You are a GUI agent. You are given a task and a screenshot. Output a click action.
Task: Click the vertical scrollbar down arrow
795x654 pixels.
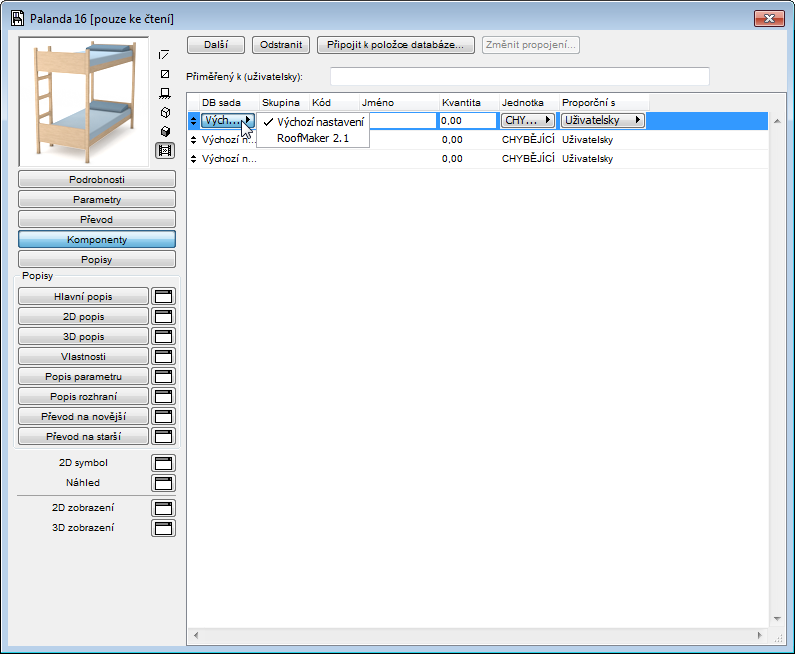click(777, 619)
